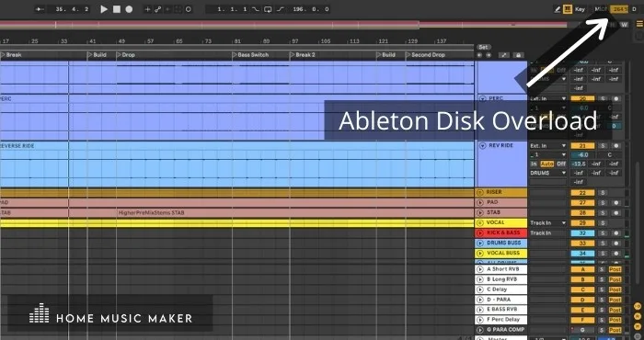Jump to the Drop locator
The image size is (644, 340).
point(126,54)
